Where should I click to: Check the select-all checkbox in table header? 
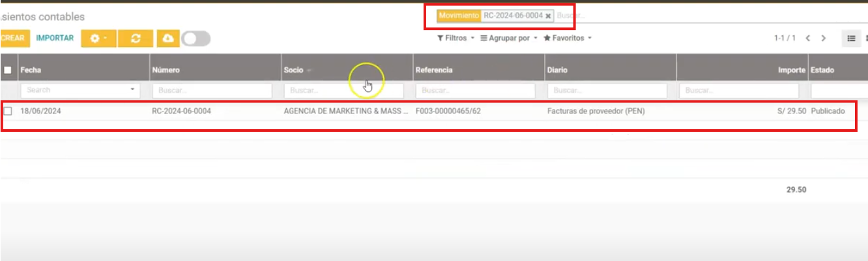[8, 70]
